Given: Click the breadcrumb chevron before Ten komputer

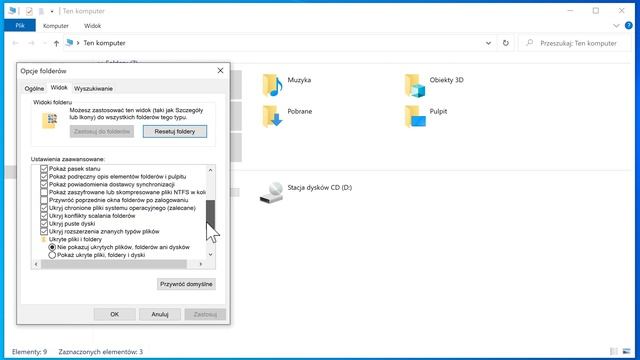Looking at the screenshot, I should [78, 43].
